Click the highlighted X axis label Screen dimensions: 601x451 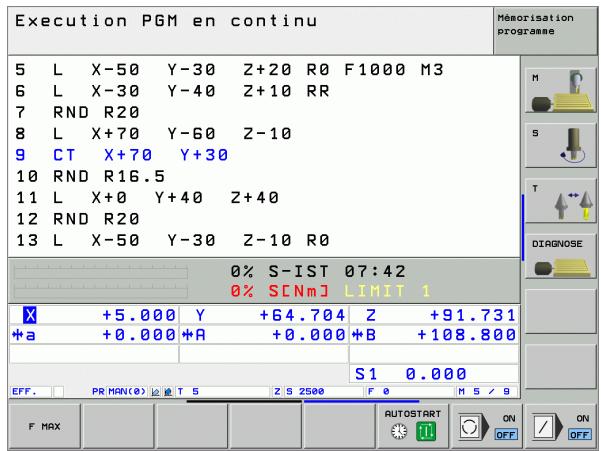pos(30,315)
